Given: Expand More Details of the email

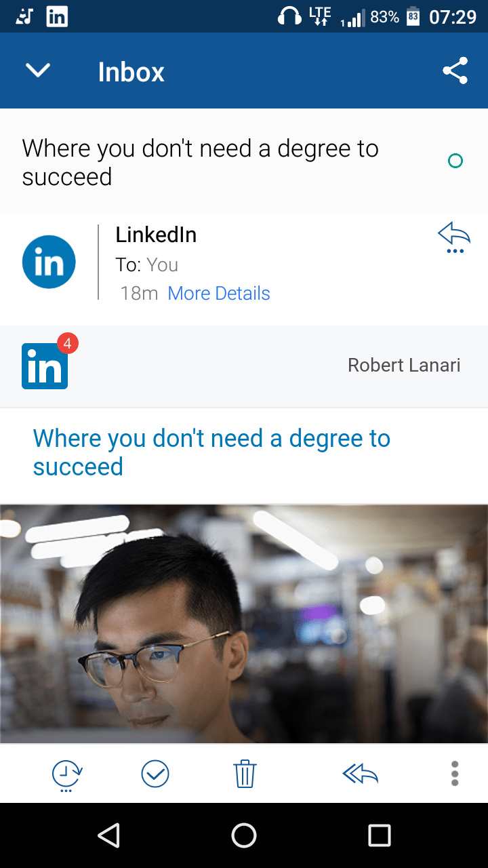Looking at the screenshot, I should tap(218, 294).
